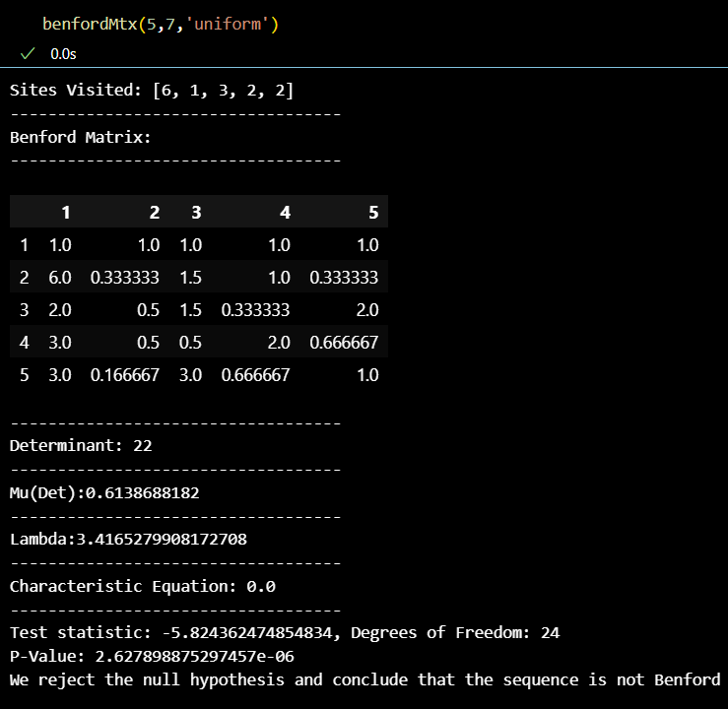Screen dimensions: 728x709
Task: Click the P-Value: 2.627898875297457e-06 line
Action: [152, 657]
